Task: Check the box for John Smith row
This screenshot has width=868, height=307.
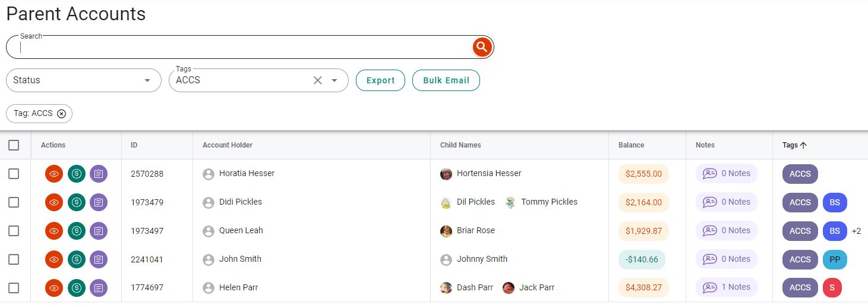Action: (x=14, y=259)
